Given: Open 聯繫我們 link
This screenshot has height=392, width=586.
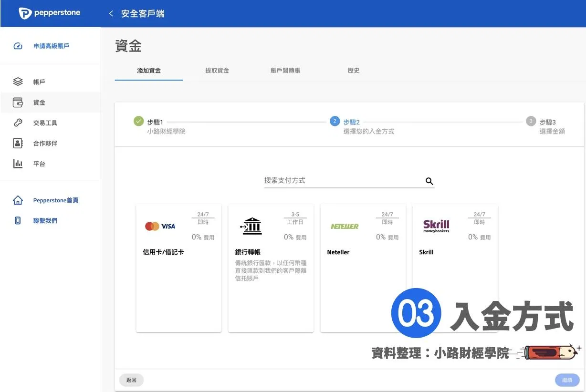Looking at the screenshot, I should [x=45, y=221].
